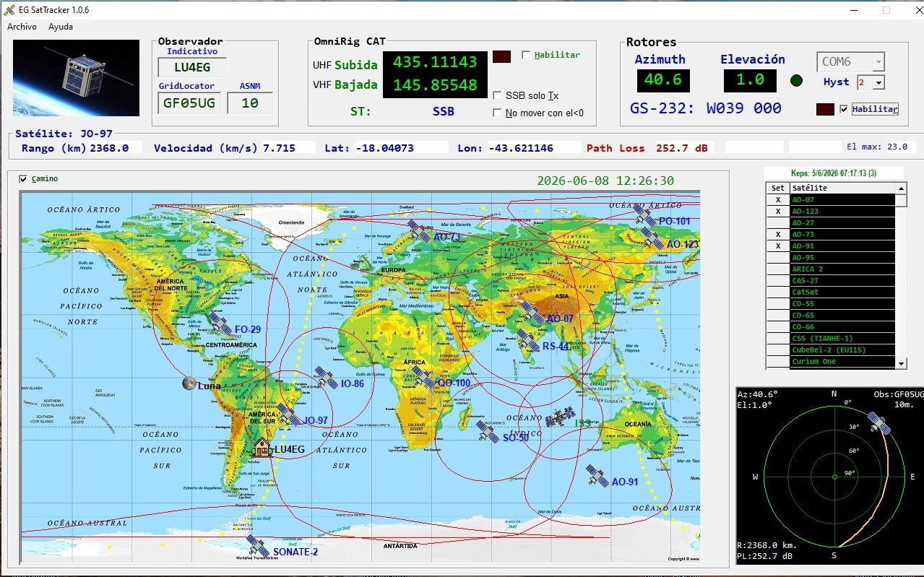This screenshot has width=924, height=577.
Task: Toggle SSB solo Tx checkbox
Action: coord(497,95)
